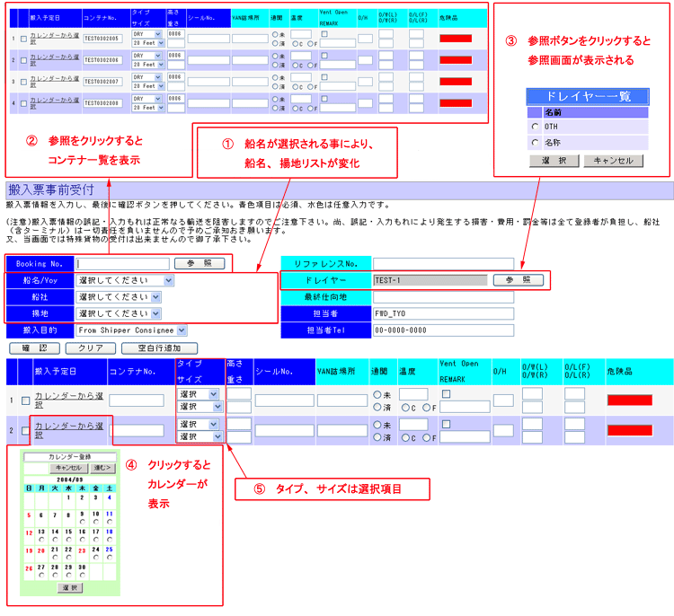Click 参照 button next to Booking No.
Viewport: 674px width, 616px height.
[200, 264]
